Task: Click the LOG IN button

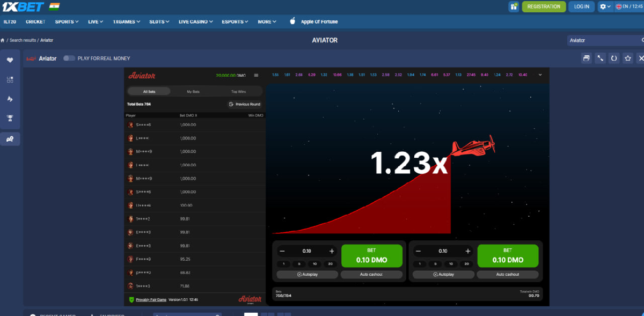Action: pyautogui.click(x=582, y=6)
